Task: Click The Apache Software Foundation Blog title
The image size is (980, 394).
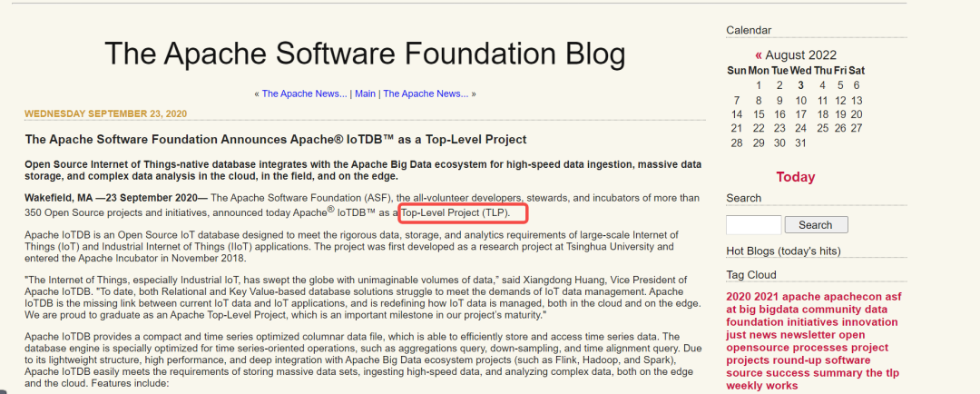Action: tap(365, 54)
